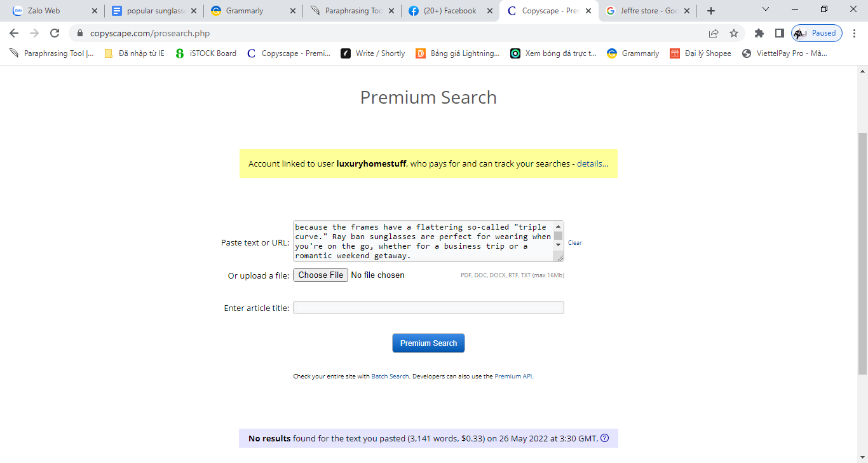Close the Grammarly tab
This screenshot has height=463, width=868.
[293, 11]
